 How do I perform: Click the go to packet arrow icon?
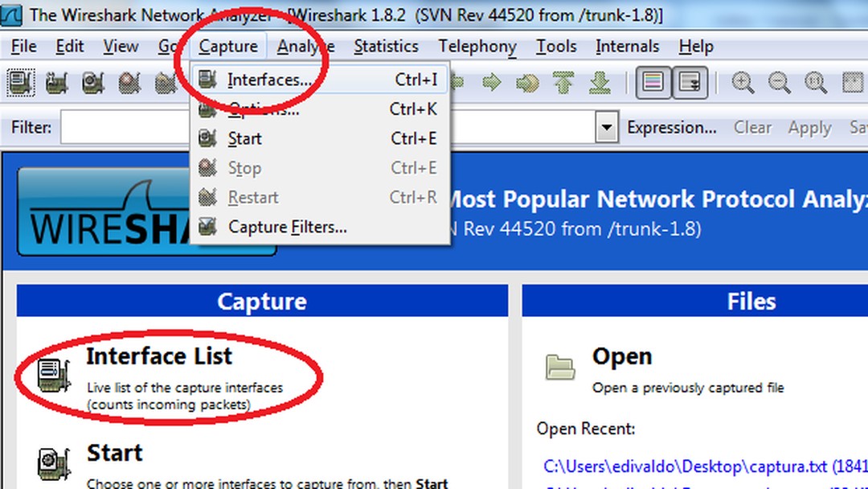526,82
